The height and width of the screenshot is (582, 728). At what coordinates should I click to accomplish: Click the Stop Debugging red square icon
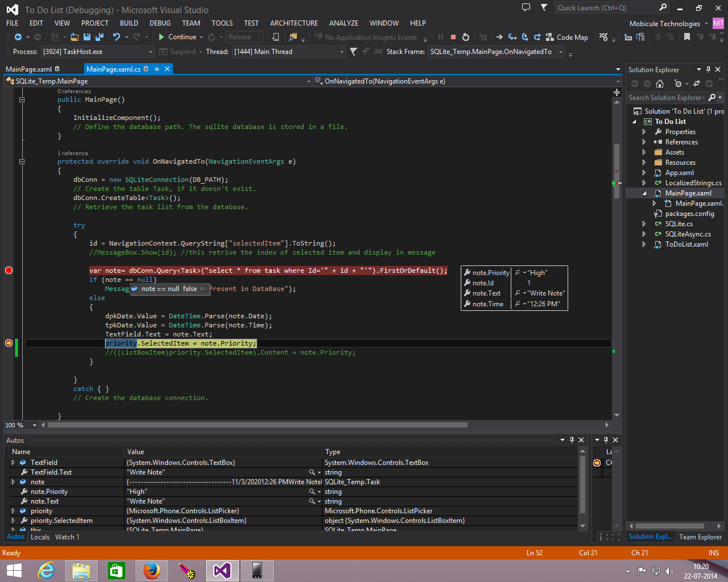click(x=453, y=37)
